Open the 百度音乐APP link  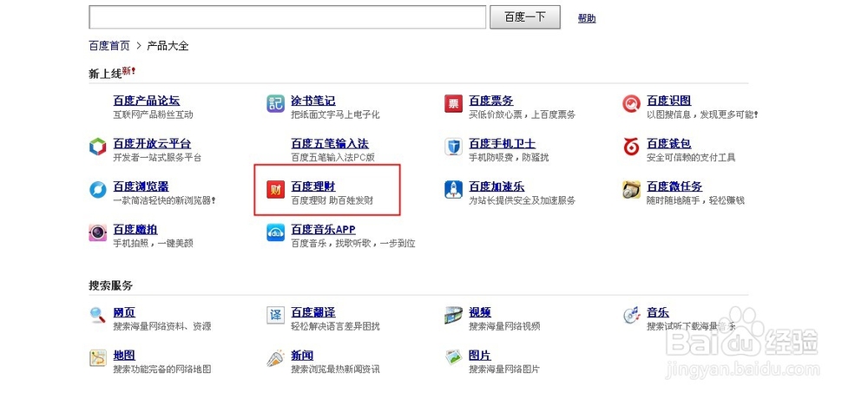click(323, 230)
